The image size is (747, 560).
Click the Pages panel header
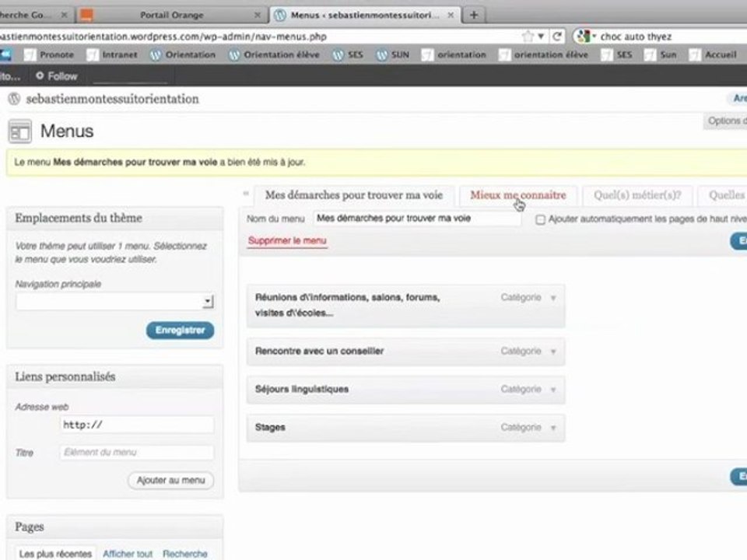[115, 527]
